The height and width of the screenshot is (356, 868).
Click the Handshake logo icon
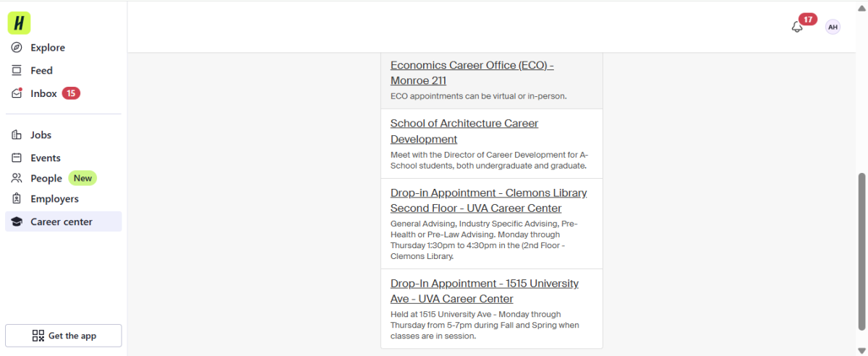pos(20,23)
